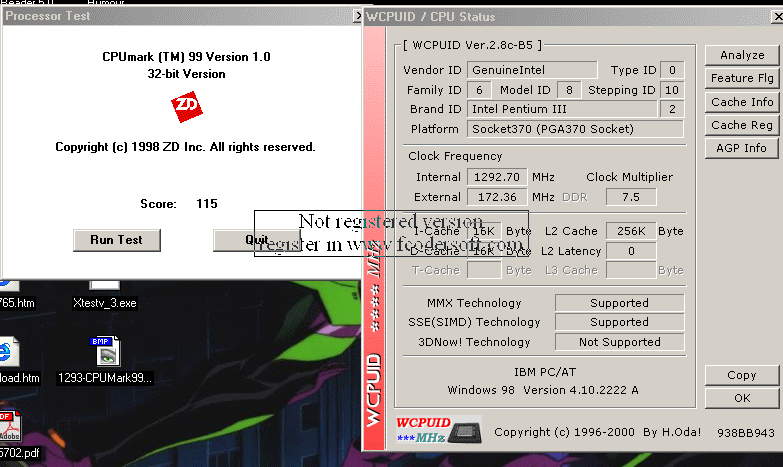This screenshot has height=467, width=783.
Task: Select the 1293-CPUMark99 BMP desktop icon
Action: (105, 360)
